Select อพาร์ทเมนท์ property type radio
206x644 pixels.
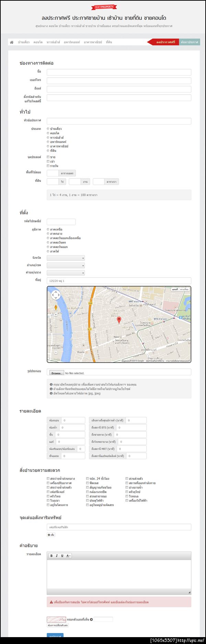pyautogui.click(x=48, y=142)
